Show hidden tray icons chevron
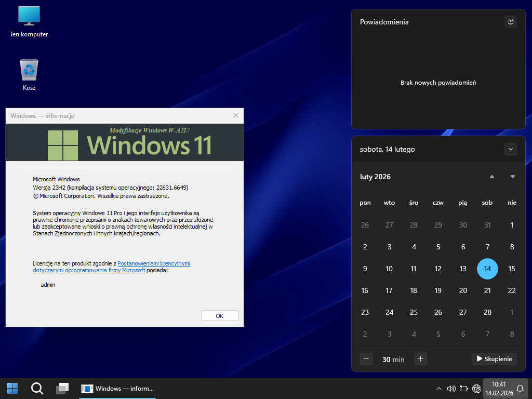 pyautogui.click(x=439, y=388)
